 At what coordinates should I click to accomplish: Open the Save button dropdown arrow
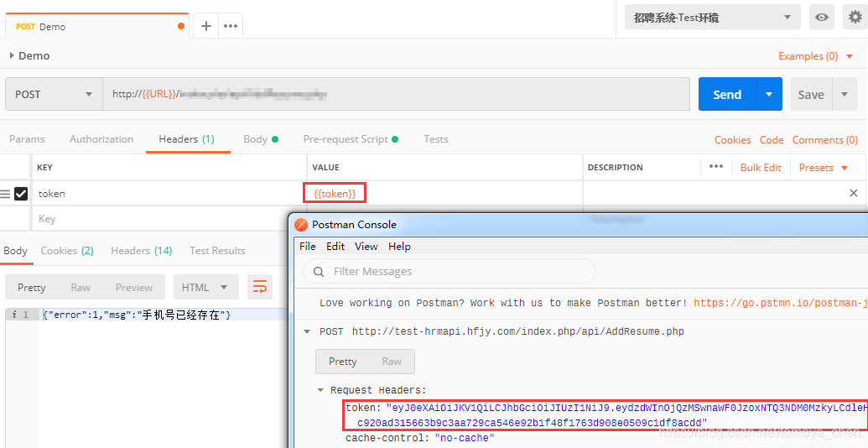point(845,94)
